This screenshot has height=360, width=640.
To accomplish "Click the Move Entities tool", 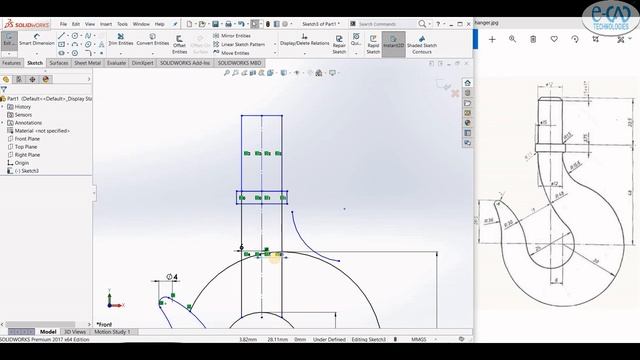I will [231, 53].
